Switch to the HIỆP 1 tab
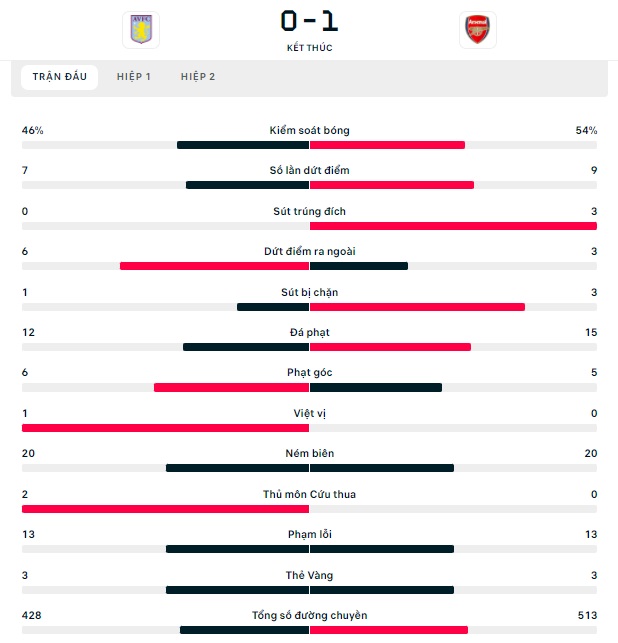 134,77
